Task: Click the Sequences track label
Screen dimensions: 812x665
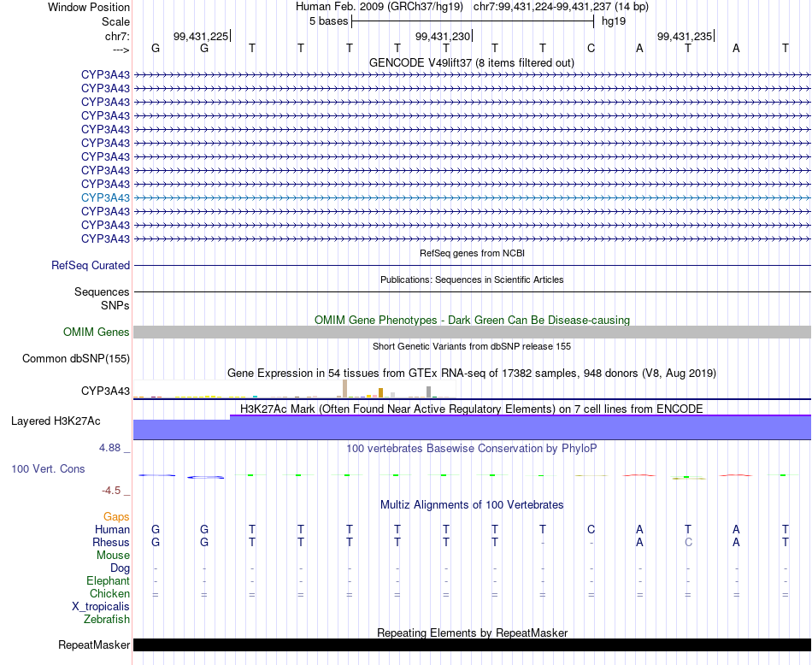Action: click(102, 291)
